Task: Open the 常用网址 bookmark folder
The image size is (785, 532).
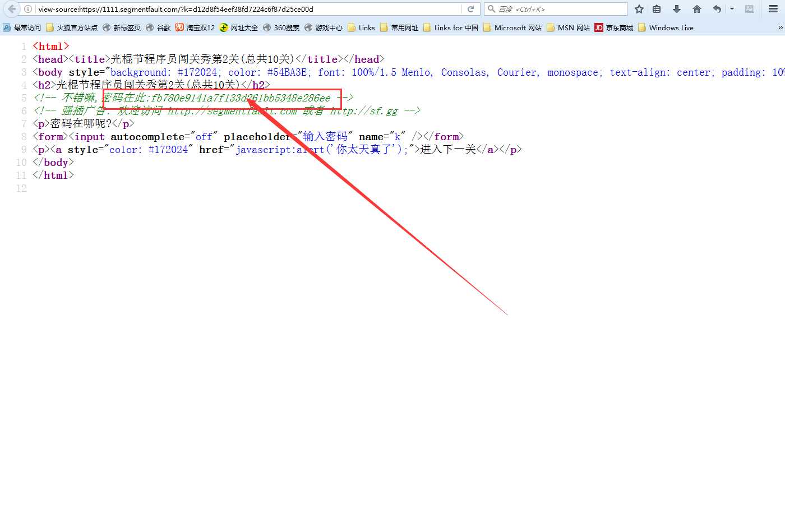Action: point(399,27)
